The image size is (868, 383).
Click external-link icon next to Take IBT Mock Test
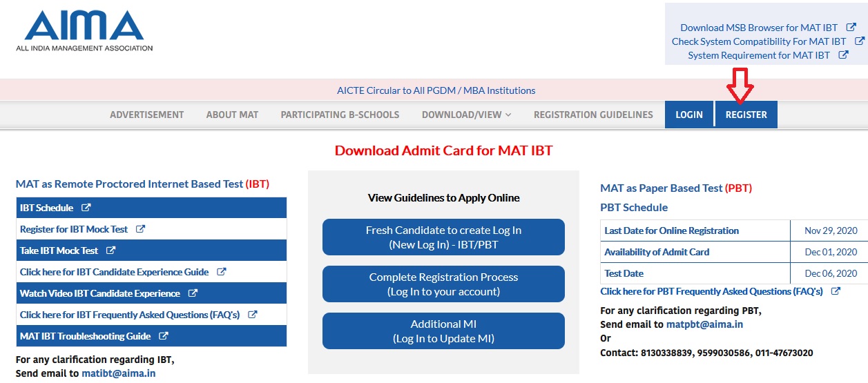(110, 251)
